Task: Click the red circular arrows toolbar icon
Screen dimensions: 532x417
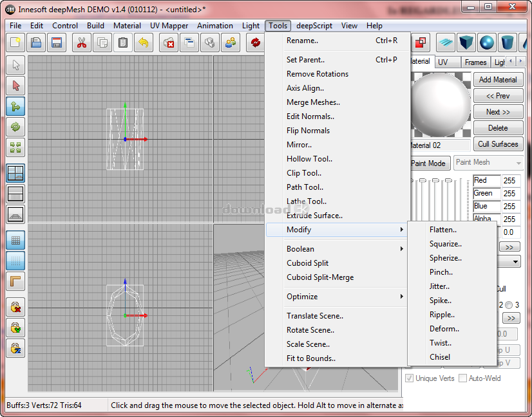Action: (256, 42)
